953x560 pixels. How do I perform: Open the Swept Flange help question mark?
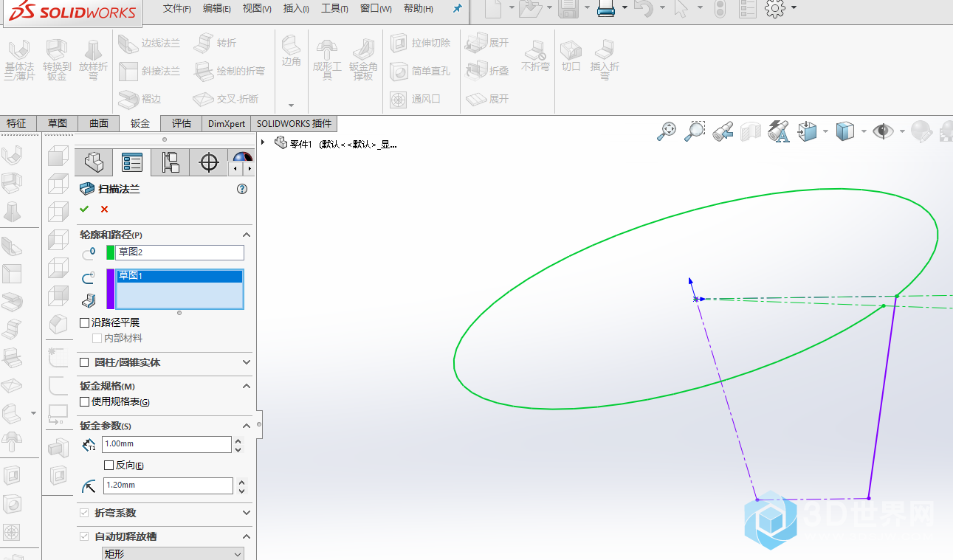click(x=241, y=189)
